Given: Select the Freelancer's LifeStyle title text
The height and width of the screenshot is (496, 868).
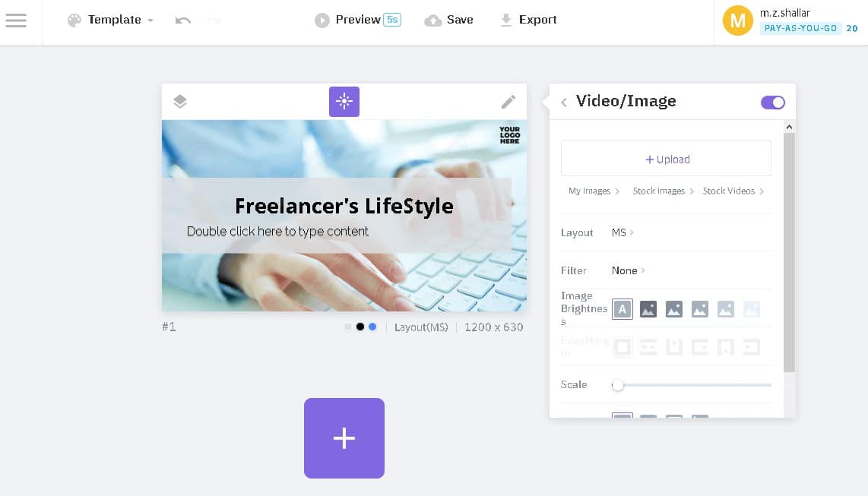Looking at the screenshot, I should pyautogui.click(x=344, y=206).
